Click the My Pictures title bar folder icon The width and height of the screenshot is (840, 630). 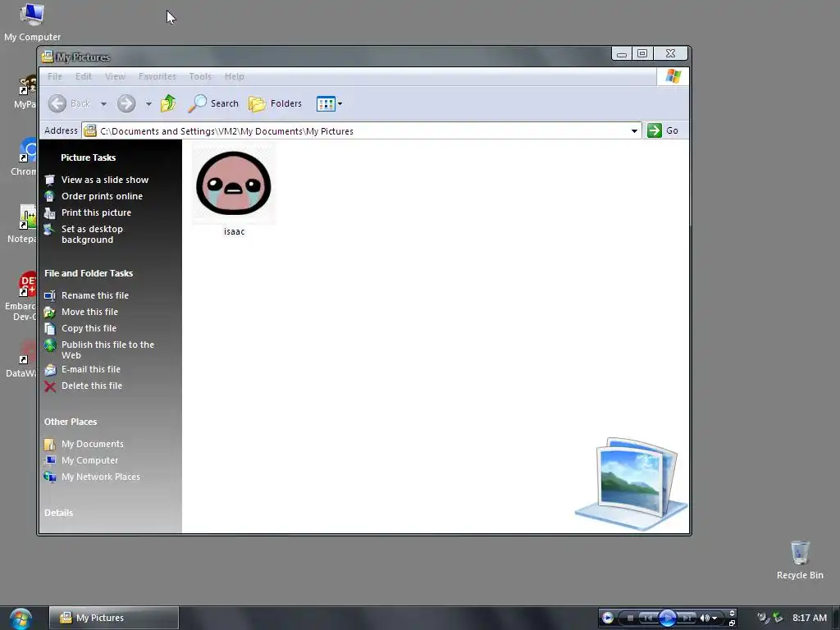(x=47, y=57)
